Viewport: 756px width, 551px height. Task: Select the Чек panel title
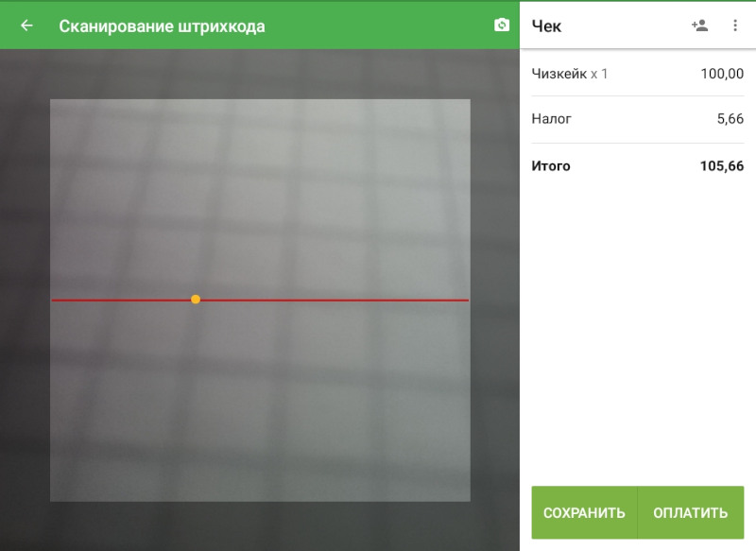click(x=544, y=26)
